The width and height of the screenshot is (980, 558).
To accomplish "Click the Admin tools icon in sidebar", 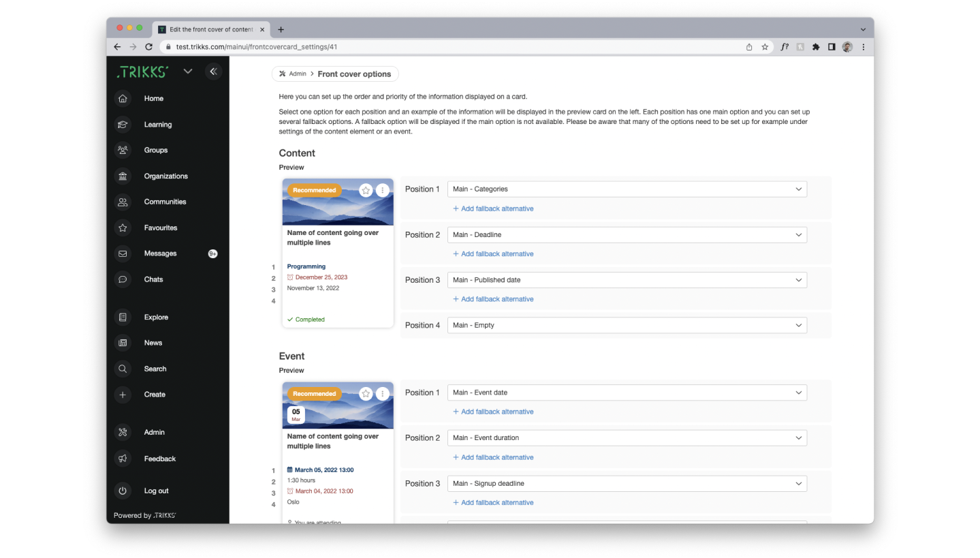I will pyautogui.click(x=123, y=433).
